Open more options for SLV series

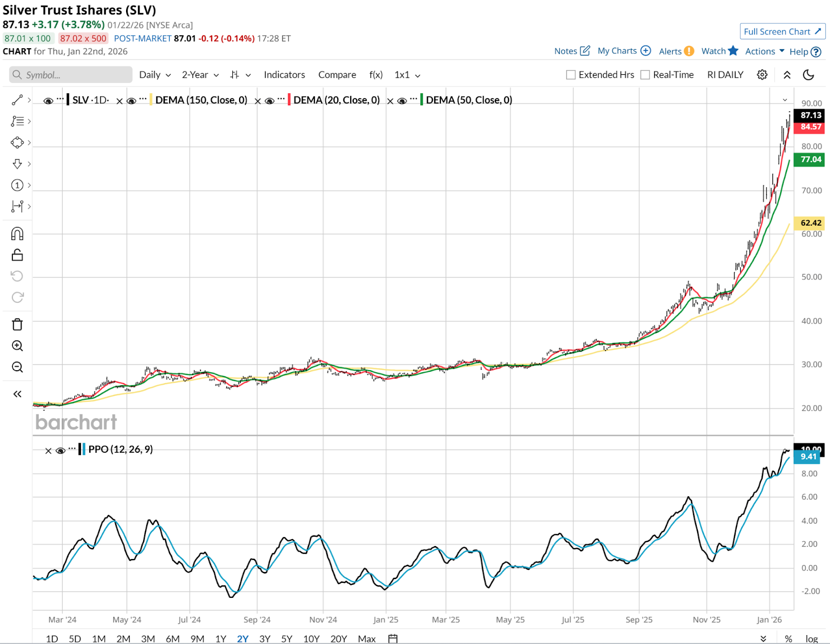tap(61, 99)
